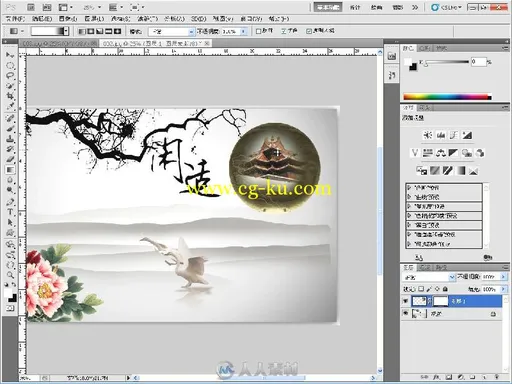Screen dimensions: 512x384
Task: Open the Arrange Documents dropdown
Action: (x=116, y=7)
